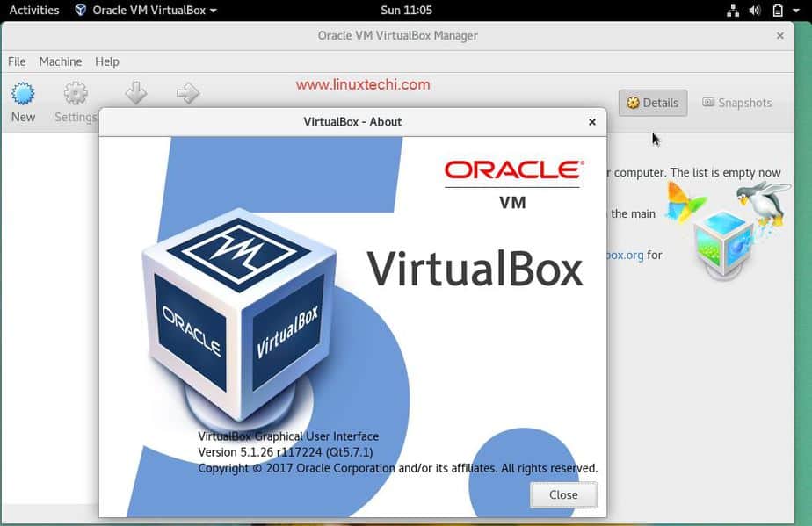Open the Activities overview

[34, 10]
